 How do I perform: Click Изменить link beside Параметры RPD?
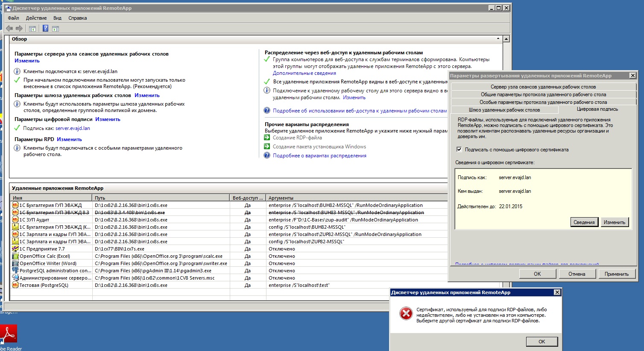point(69,139)
